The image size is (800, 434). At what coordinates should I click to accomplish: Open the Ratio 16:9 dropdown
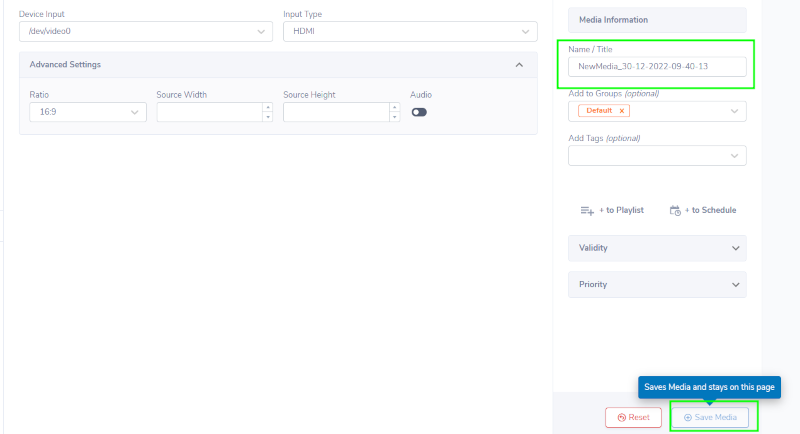point(88,112)
